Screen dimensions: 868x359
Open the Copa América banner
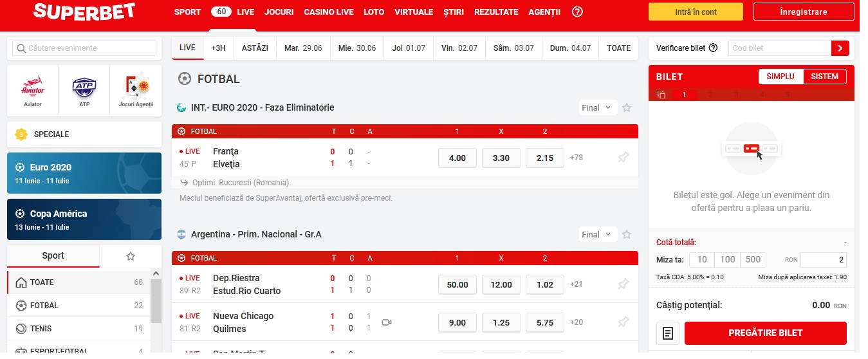[84, 219]
